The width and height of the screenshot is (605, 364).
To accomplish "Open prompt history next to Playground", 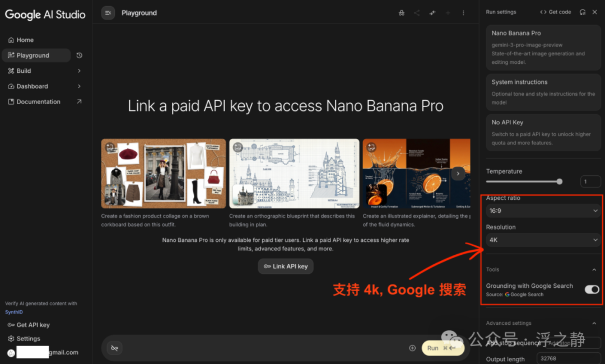I will pos(80,55).
